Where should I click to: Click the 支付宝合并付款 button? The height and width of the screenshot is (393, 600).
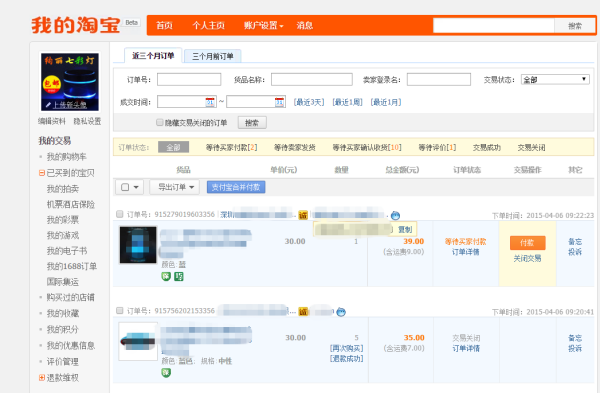[236, 187]
